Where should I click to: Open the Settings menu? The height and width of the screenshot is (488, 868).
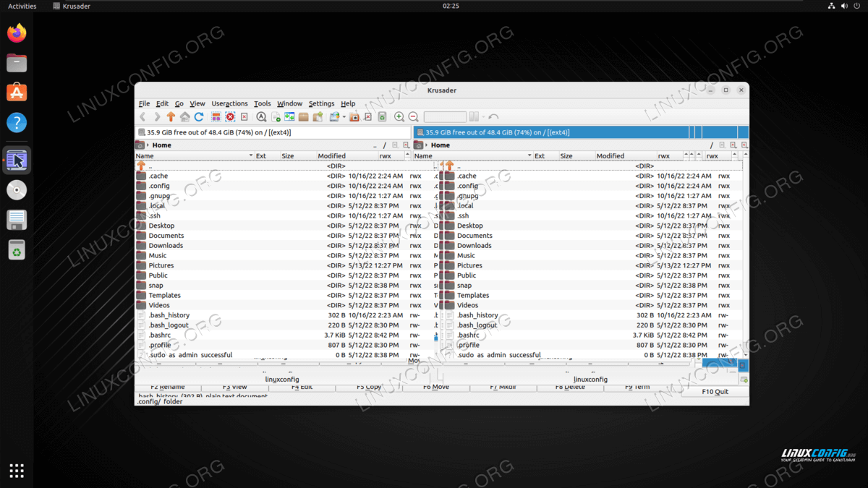coord(321,103)
